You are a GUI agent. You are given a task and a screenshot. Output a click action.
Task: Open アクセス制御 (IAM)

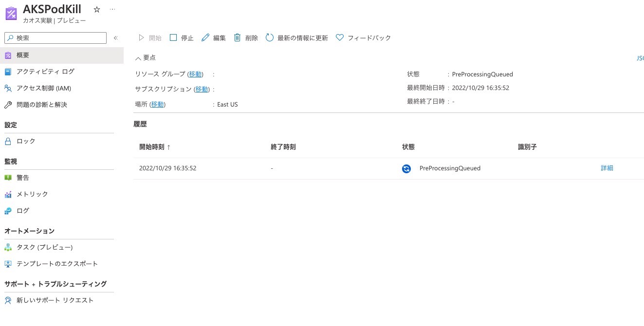coord(43,88)
